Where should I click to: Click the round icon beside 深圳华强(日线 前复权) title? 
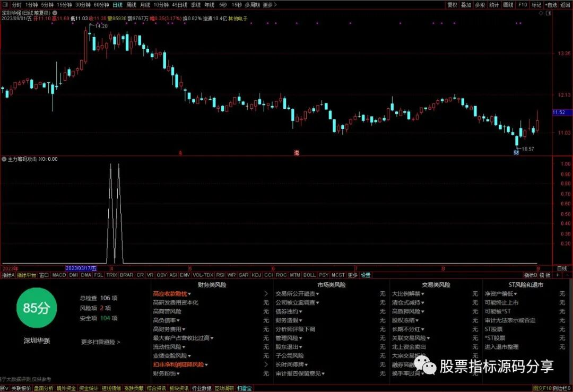pos(55,13)
